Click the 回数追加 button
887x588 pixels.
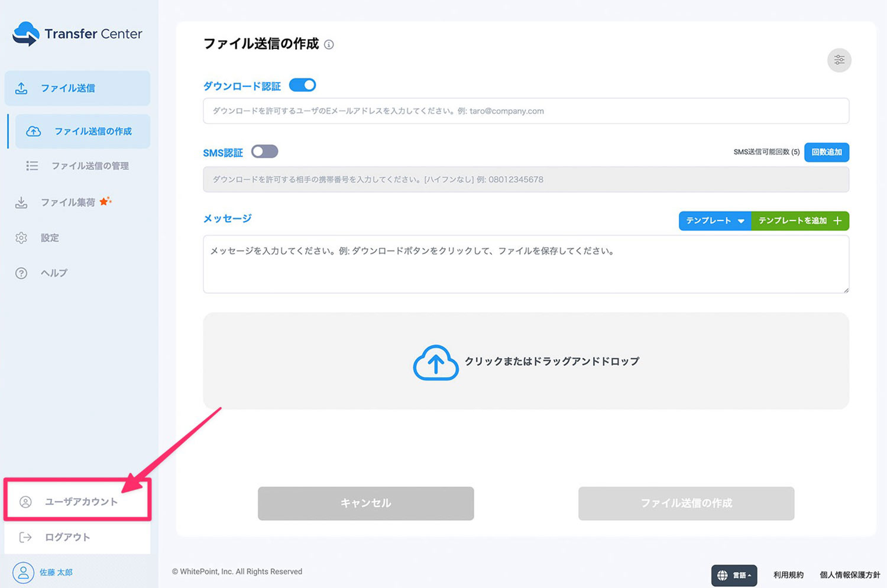(826, 152)
